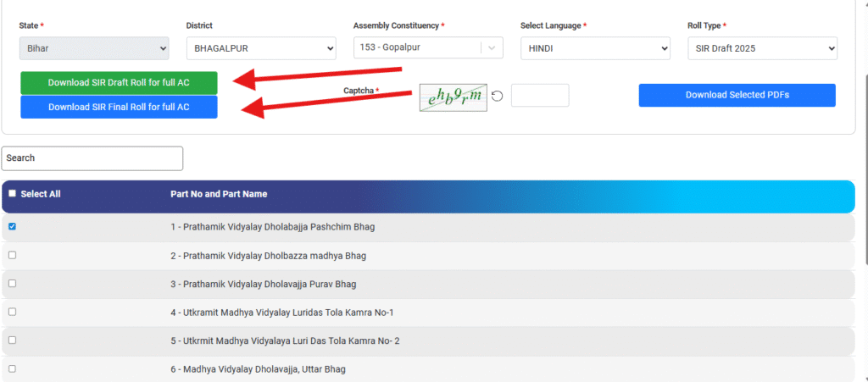Click Download SIR Final Roll for full AC
The height and width of the screenshot is (382, 868).
point(119,108)
